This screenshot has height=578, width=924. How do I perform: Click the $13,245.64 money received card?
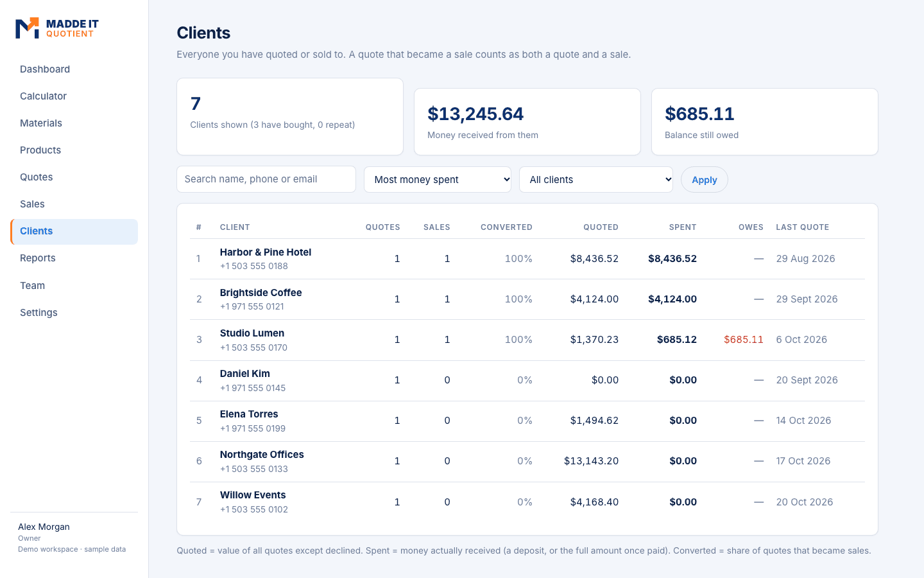(527, 121)
